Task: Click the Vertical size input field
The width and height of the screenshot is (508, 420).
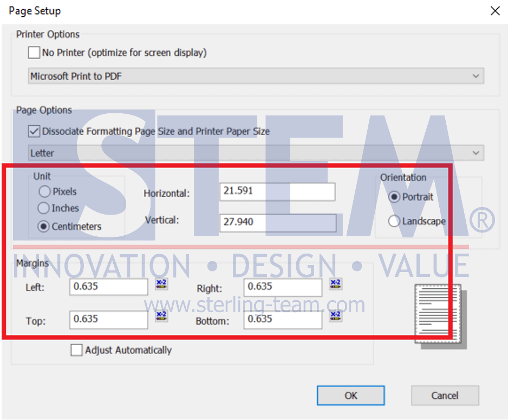Action: [x=277, y=222]
